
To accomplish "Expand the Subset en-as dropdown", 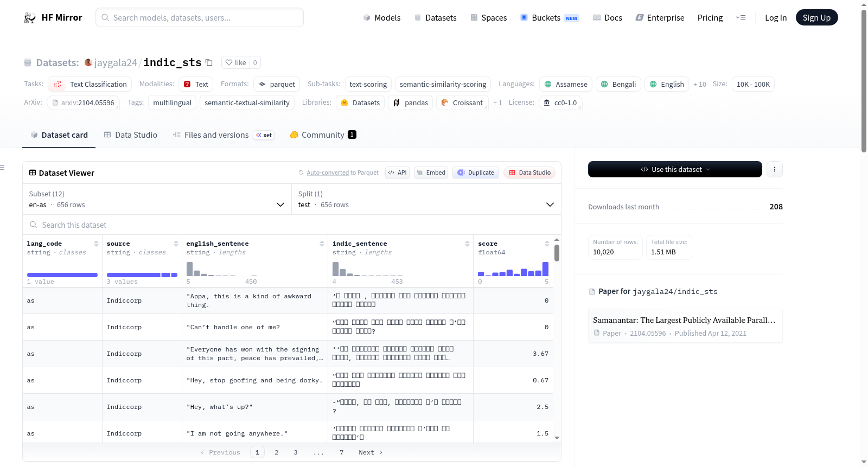I will [x=157, y=199].
